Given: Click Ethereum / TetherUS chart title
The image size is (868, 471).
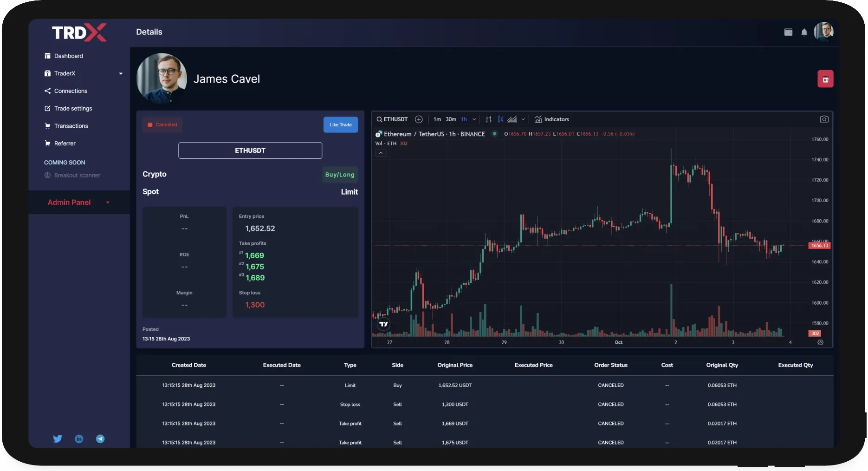Looking at the screenshot, I should point(434,134).
